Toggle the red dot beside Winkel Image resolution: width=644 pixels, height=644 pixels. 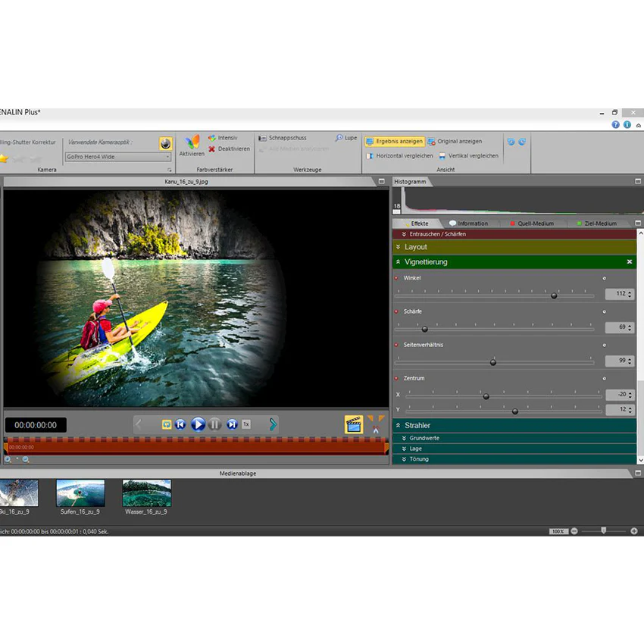pos(396,278)
